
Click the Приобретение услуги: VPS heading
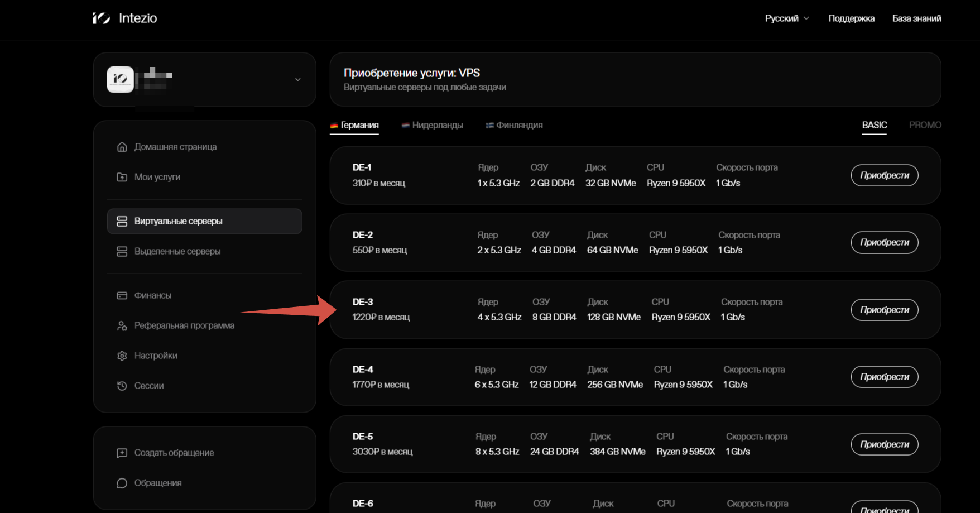click(412, 73)
